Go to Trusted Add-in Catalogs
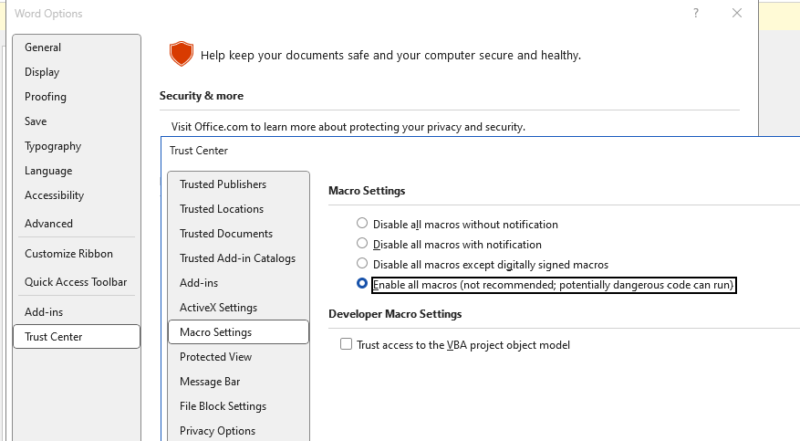 (237, 258)
